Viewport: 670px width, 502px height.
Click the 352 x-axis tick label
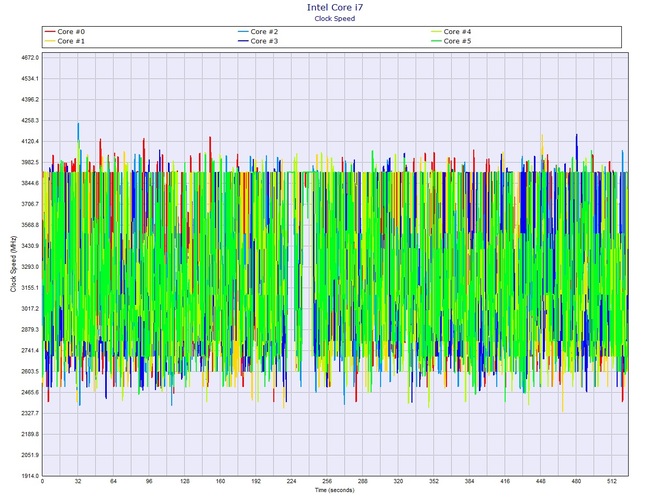pyautogui.click(x=434, y=481)
